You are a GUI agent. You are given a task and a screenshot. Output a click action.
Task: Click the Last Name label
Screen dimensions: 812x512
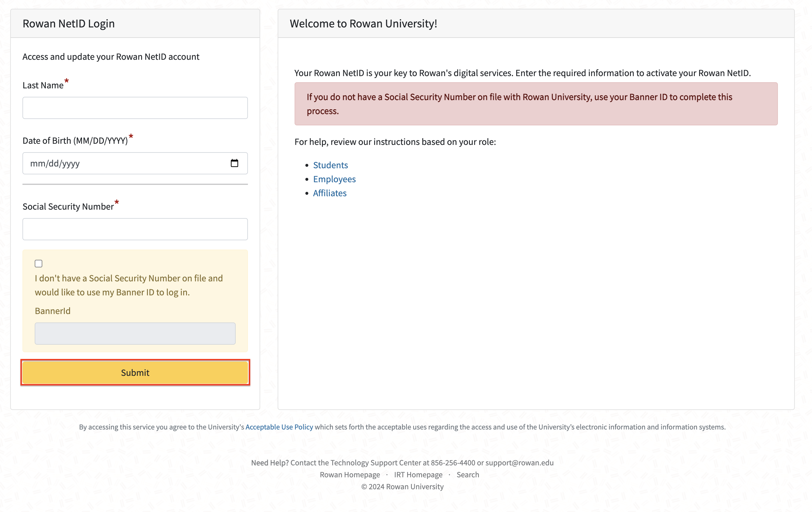pos(43,85)
